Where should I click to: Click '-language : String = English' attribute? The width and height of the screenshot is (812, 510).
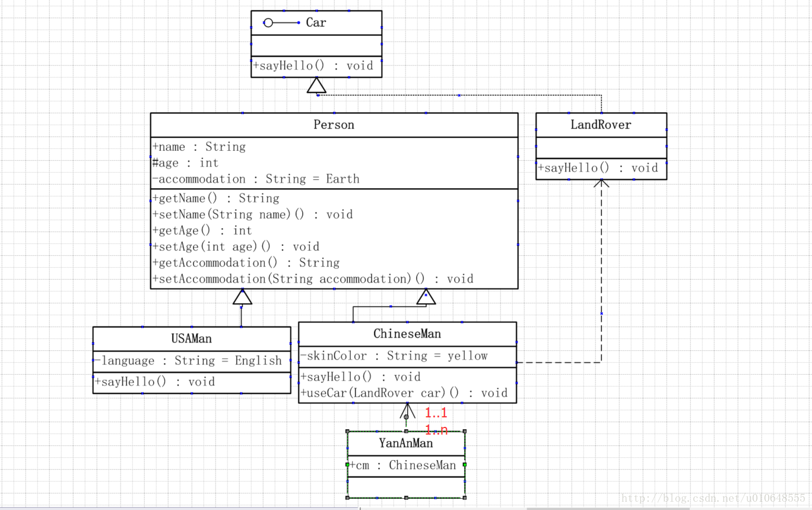pyautogui.click(x=189, y=361)
